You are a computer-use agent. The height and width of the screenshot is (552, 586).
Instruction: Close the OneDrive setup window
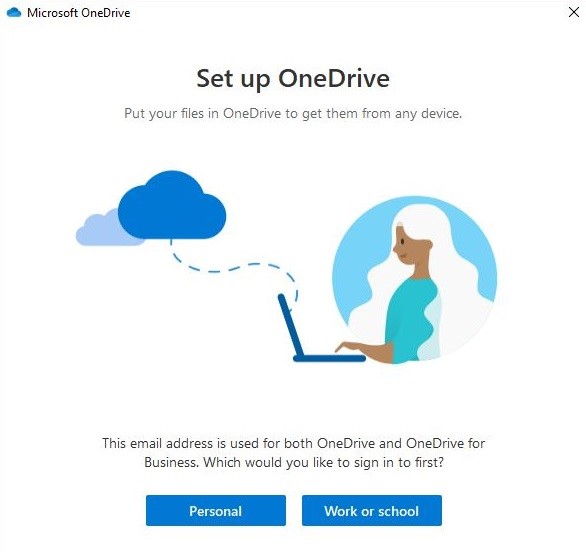(574, 12)
